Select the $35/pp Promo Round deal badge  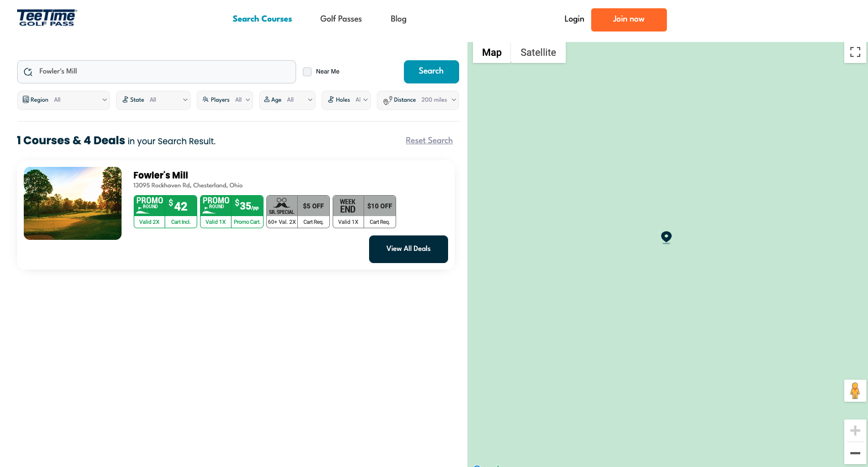click(232, 212)
